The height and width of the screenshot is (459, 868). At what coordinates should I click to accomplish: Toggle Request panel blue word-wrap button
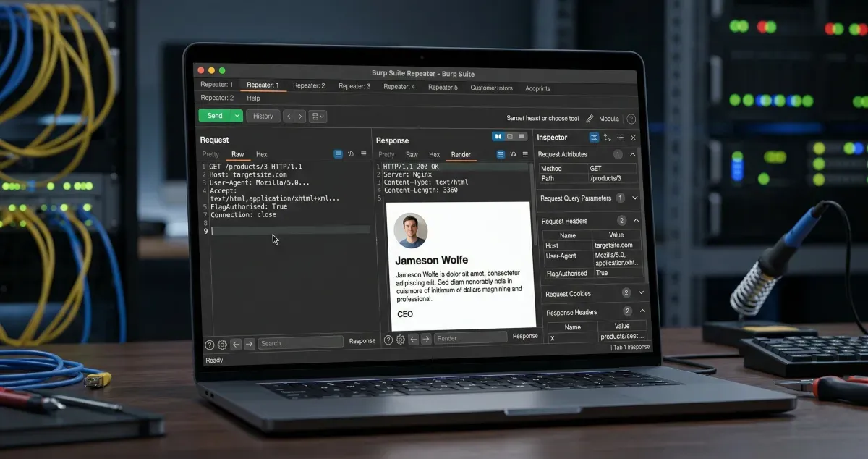(x=338, y=154)
